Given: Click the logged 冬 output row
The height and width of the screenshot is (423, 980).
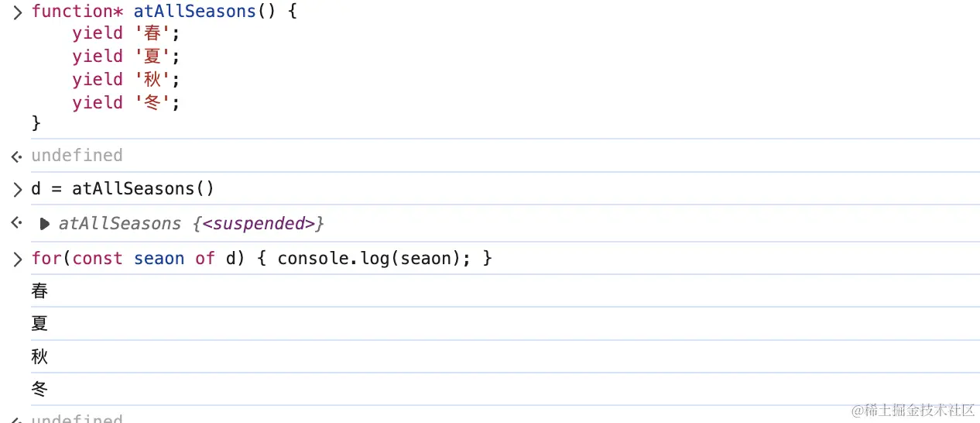Looking at the screenshot, I should coord(505,389).
